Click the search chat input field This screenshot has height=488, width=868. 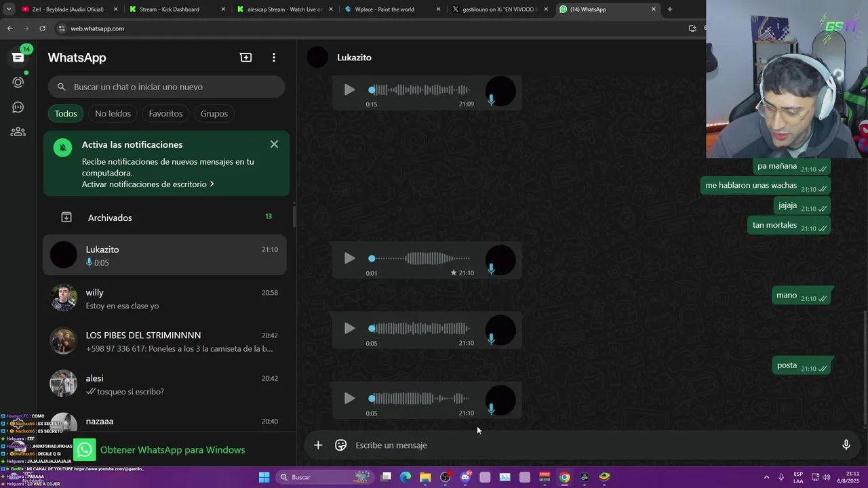click(x=166, y=87)
